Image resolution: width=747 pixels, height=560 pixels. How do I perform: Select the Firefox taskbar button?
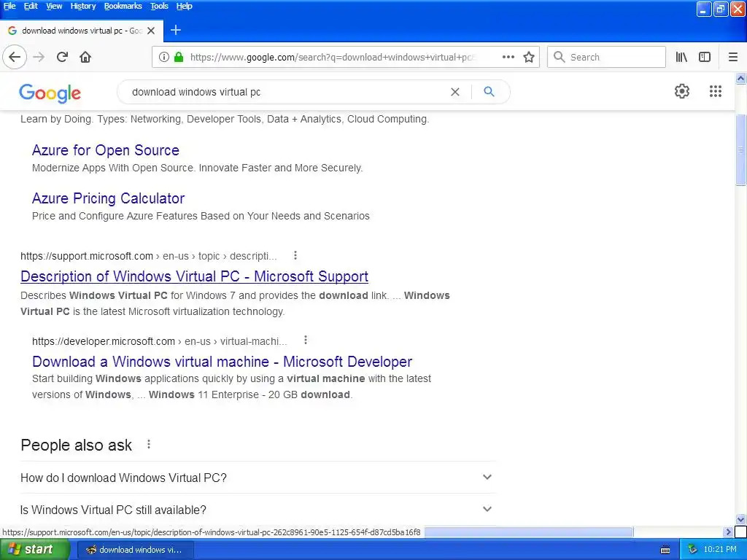135,550
